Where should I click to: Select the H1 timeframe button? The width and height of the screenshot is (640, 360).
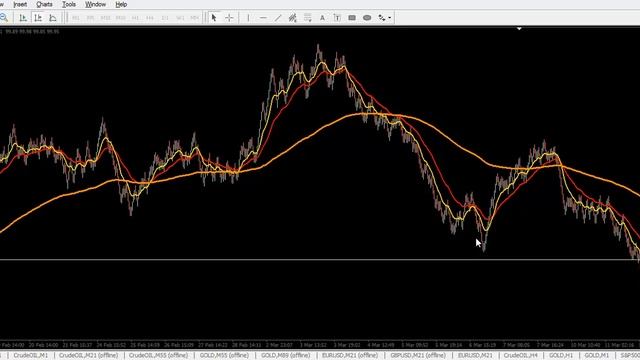[135, 18]
